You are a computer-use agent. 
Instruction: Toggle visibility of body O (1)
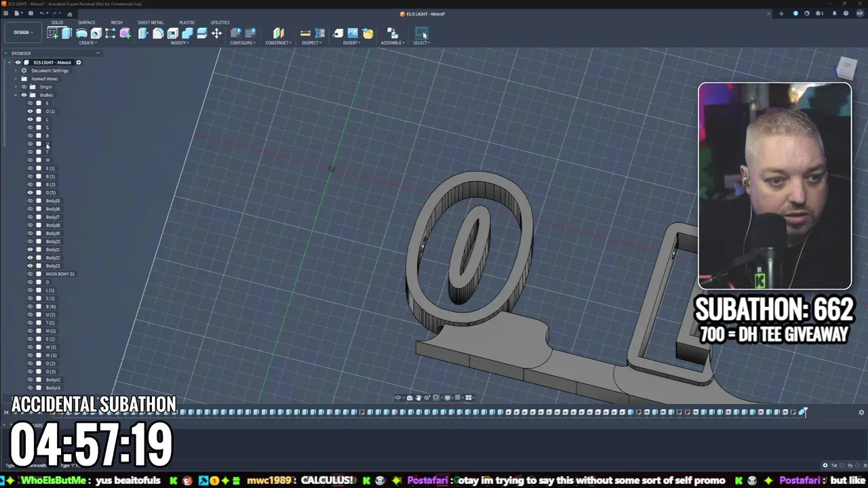click(30, 111)
